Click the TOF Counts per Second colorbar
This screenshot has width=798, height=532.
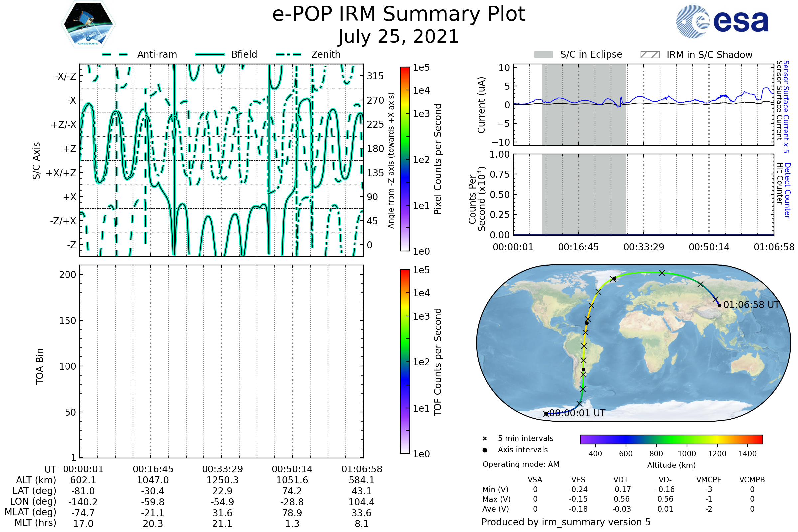click(x=405, y=361)
